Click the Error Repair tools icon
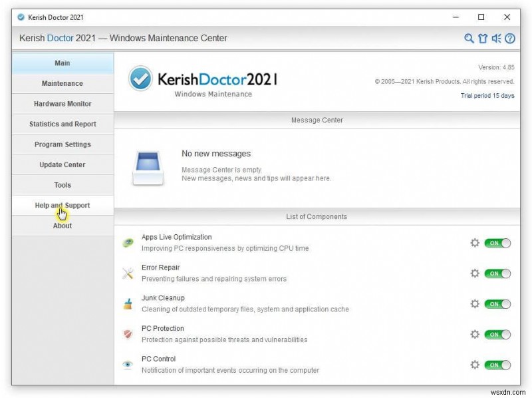 pyautogui.click(x=128, y=274)
